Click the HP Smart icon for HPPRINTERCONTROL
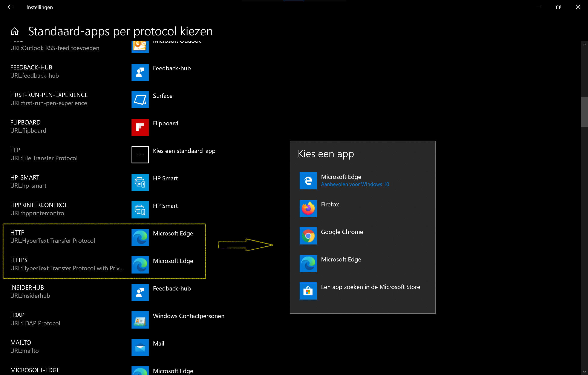The image size is (588, 375). pyautogui.click(x=140, y=210)
